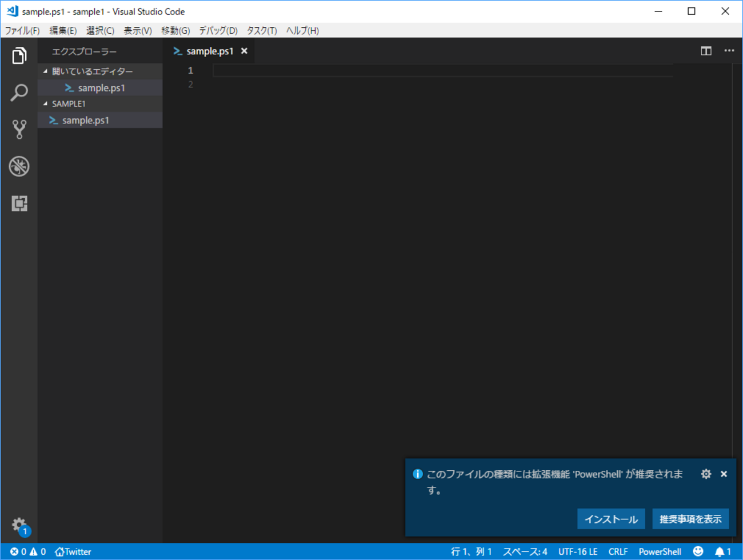Screen dimensions: 743x560
Task: Open デバッグ(D) menu
Action: tap(218, 30)
